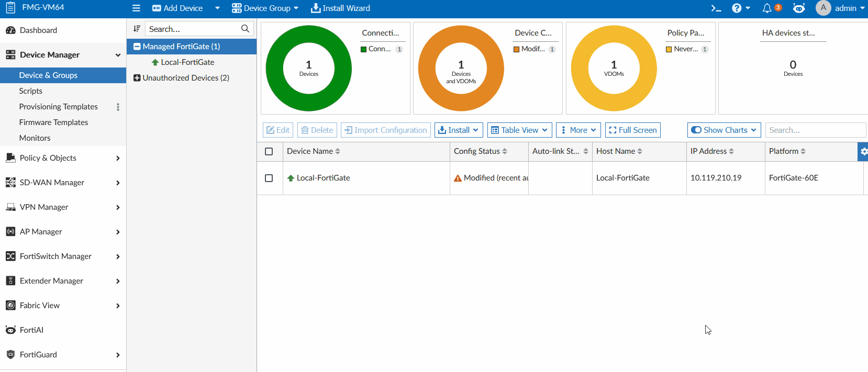Image resolution: width=868 pixels, height=372 pixels.
Task: Click the green Connected legend swatch
Action: coord(363,49)
